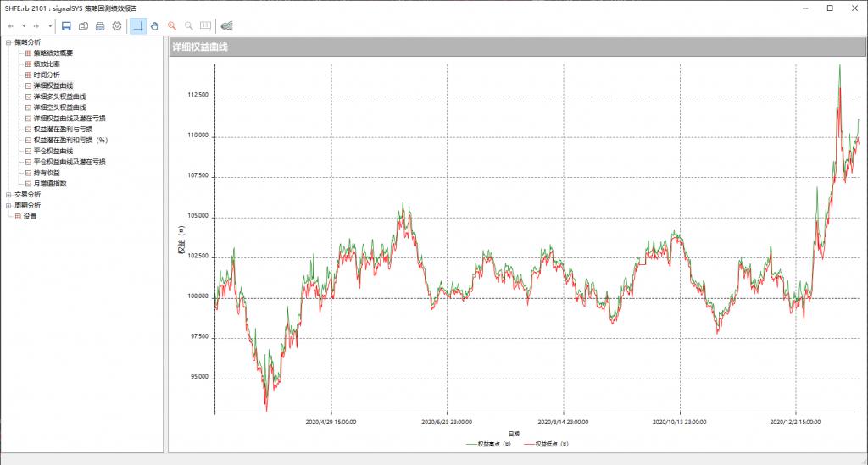Click the 100,000 y-axis label
Viewport: 868px width, 465px height.
pos(198,296)
